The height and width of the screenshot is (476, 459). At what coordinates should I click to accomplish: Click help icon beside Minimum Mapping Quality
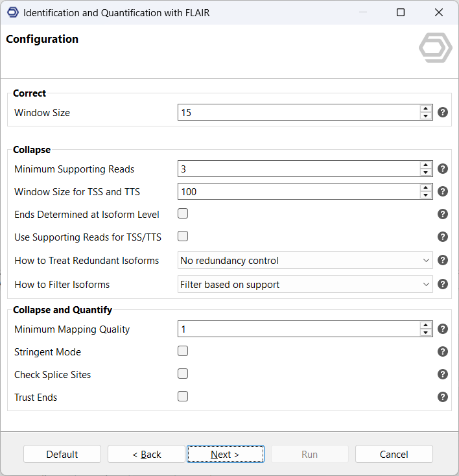click(x=443, y=329)
